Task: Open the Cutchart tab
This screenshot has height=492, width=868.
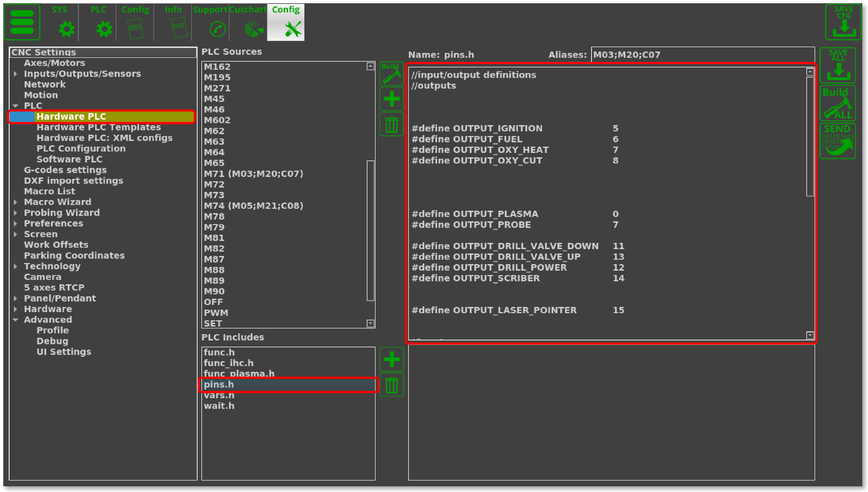Action: [248, 22]
